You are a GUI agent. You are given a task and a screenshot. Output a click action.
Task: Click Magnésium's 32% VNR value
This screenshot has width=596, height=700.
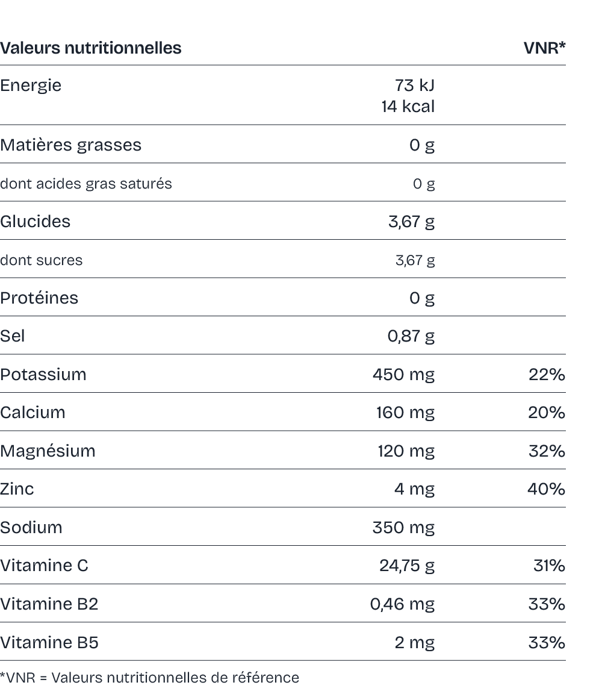[x=547, y=451]
